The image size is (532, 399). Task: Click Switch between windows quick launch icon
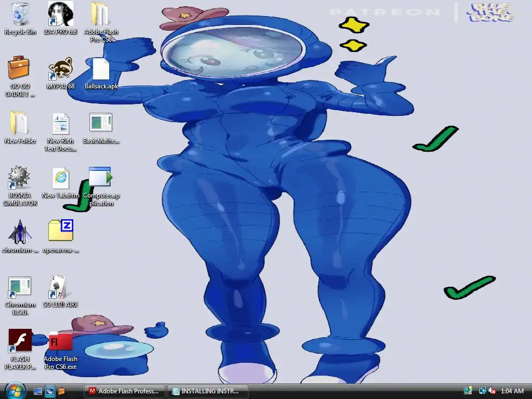pos(49,391)
